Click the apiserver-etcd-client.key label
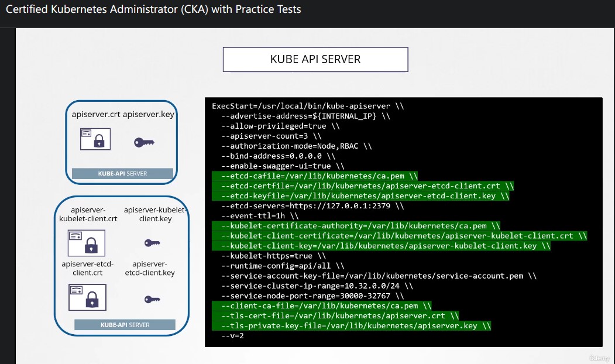Screen dimensions: 615x364 click(x=150, y=268)
